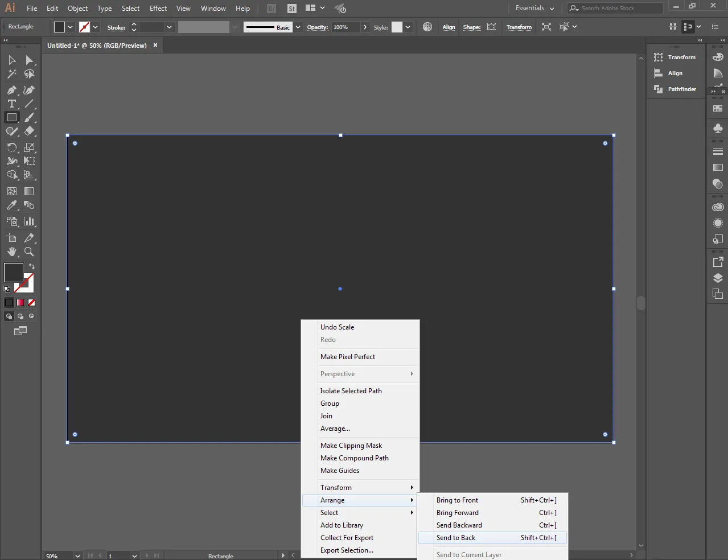Select the Hand tool
The width and height of the screenshot is (728, 560).
pyautogui.click(x=11, y=252)
